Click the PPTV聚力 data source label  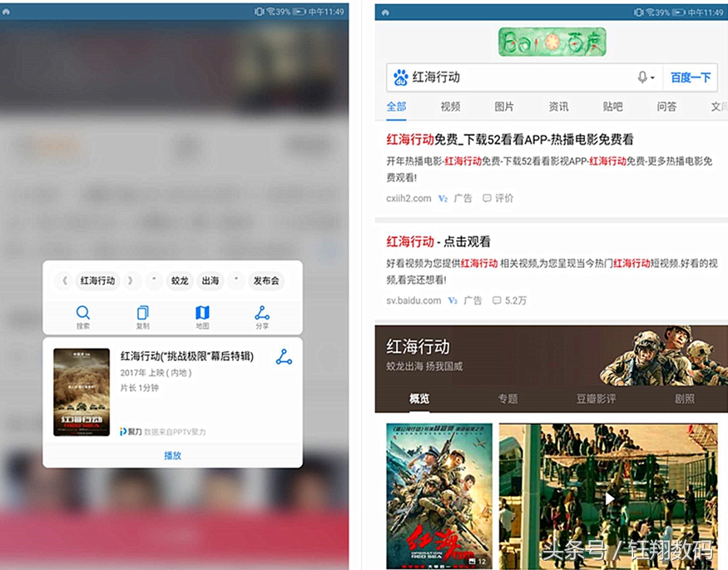coord(163,432)
